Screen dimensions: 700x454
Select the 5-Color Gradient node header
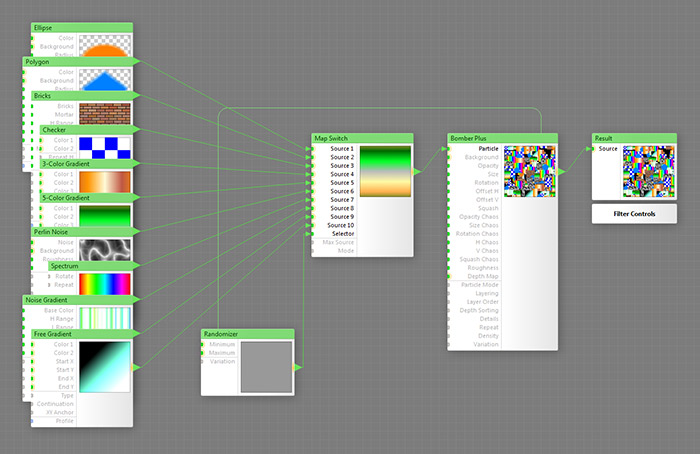click(x=89, y=198)
